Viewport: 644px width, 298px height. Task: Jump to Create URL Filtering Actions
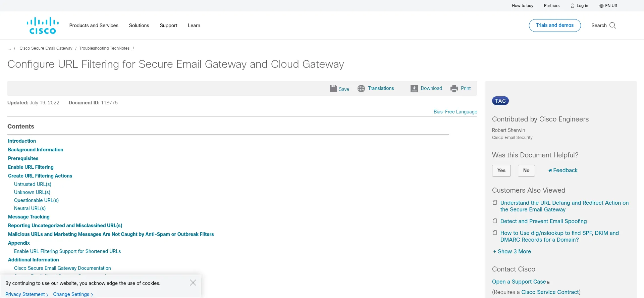[x=40, y=176]
